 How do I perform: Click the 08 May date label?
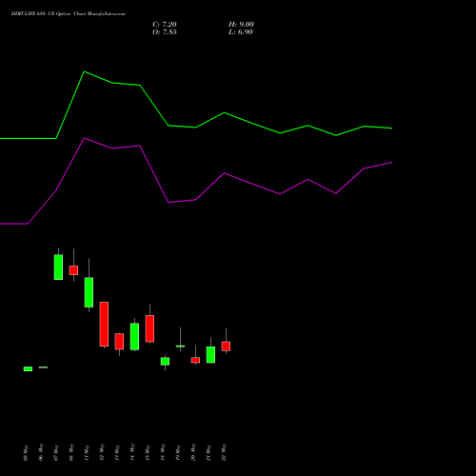click(x=71, y=452)
